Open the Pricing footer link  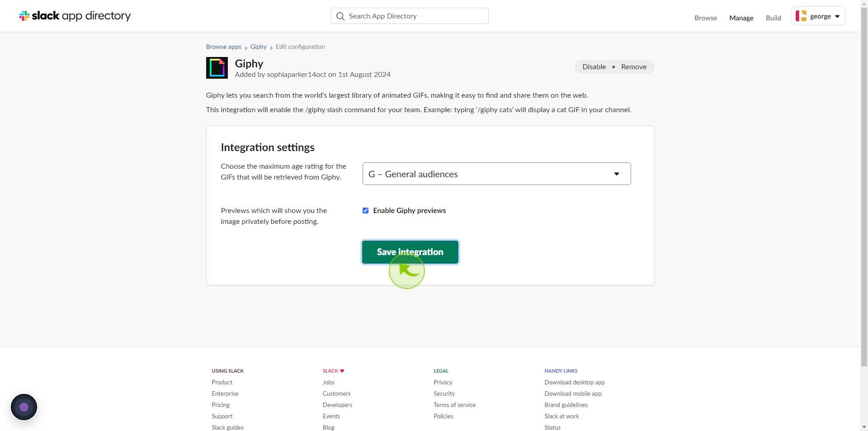[221, 405]
